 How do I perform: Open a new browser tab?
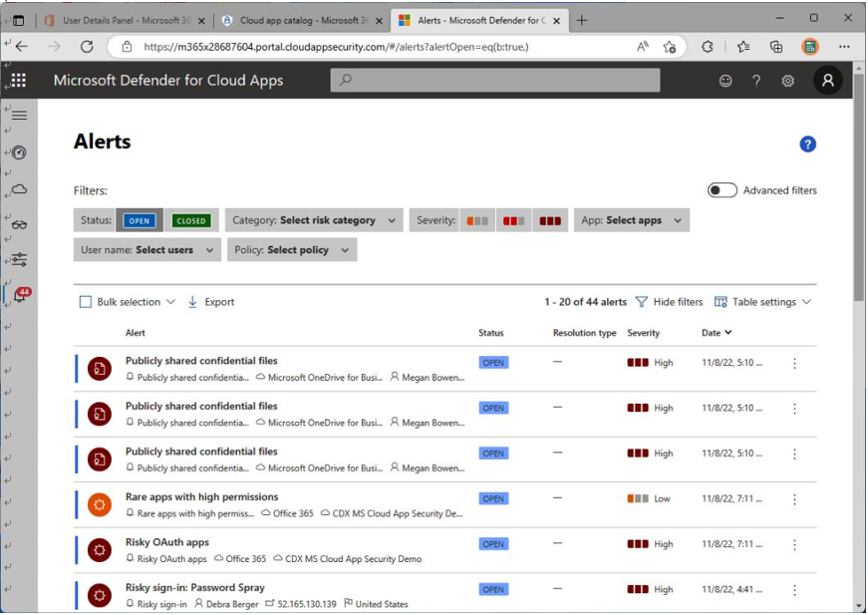coord(581,21)
